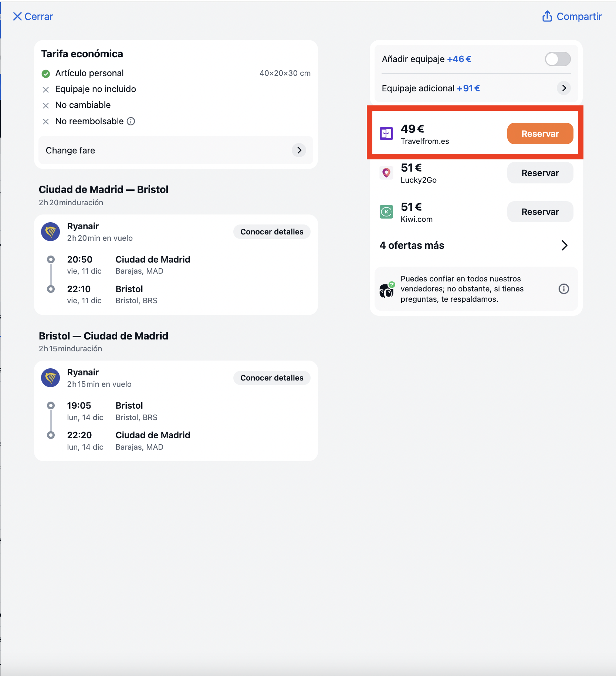Click the Travelfrom.es purple logo icon
The width and height of the screenshot is (616, 676).
click(x=386, y=133)
